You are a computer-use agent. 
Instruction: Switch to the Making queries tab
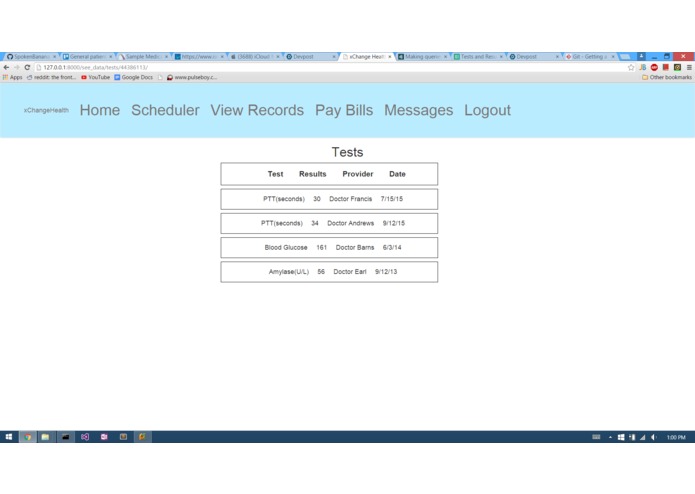422,57
